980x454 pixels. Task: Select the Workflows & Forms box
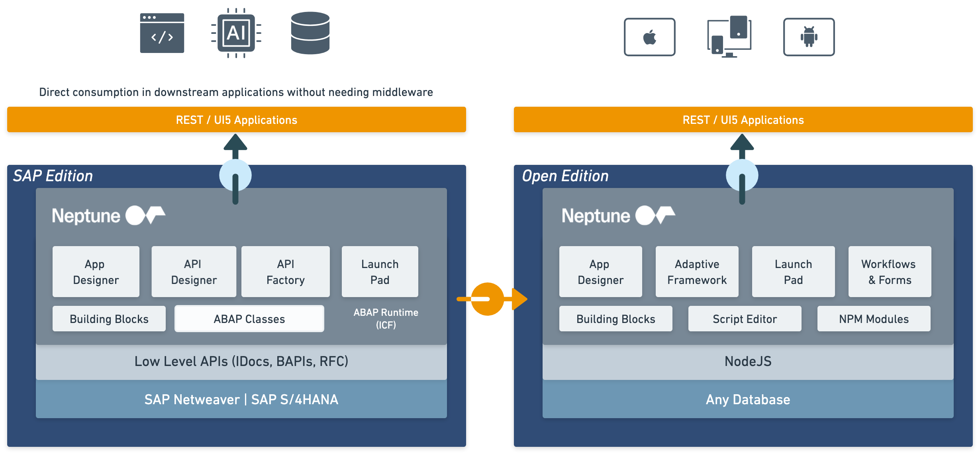[x=890, y=272]
